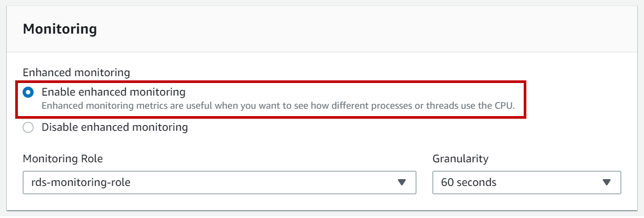Click the Granularity field label

pyautogui.click(x=460, y=159)
